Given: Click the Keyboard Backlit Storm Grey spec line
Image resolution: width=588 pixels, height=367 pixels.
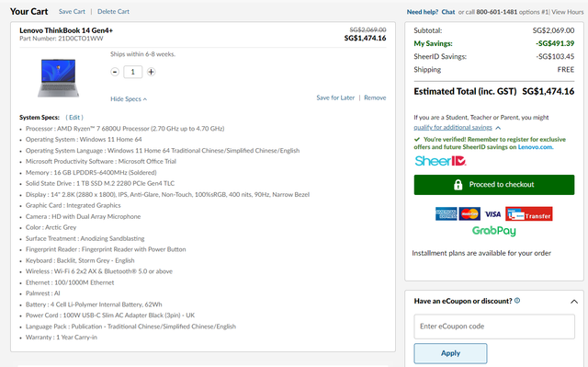Looking at the screenshot, I should (x=80, y=260).
